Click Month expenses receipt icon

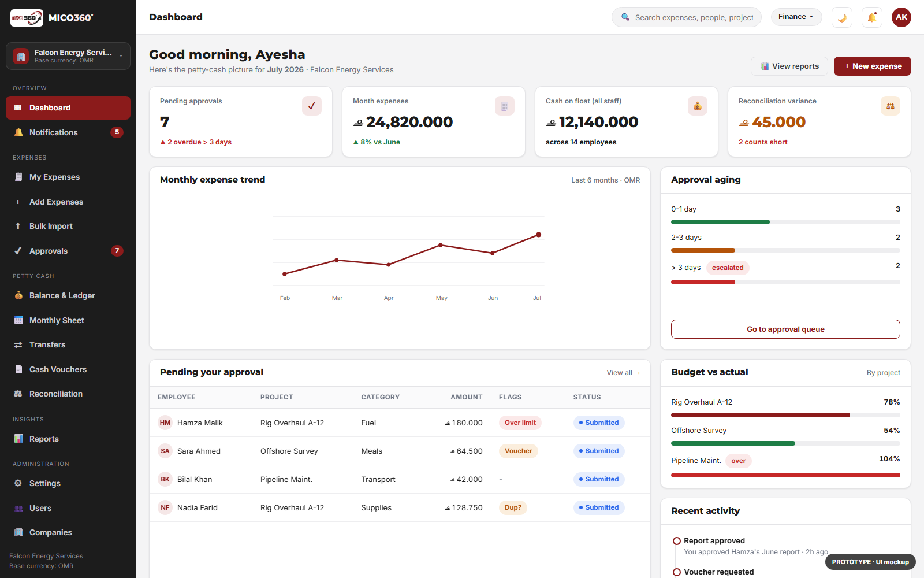(505, 106)
